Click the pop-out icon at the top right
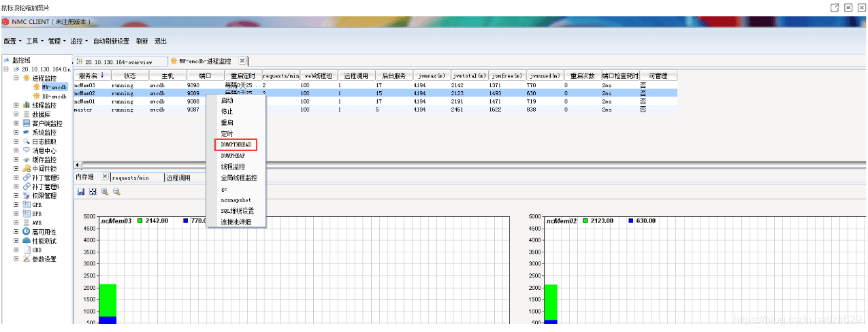This screenshot has height=332, width=868. tap(834, 7)
